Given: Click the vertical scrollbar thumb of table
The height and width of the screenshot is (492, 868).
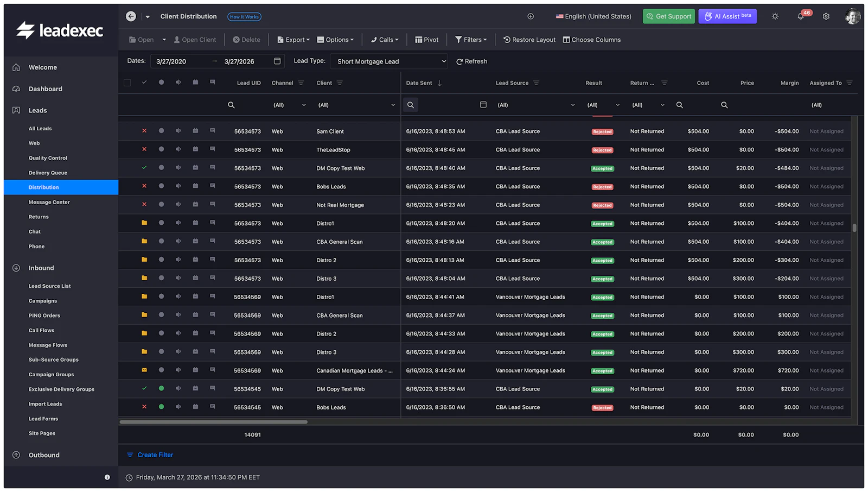Looking at the screenshot, I should (x=854, y=228).
